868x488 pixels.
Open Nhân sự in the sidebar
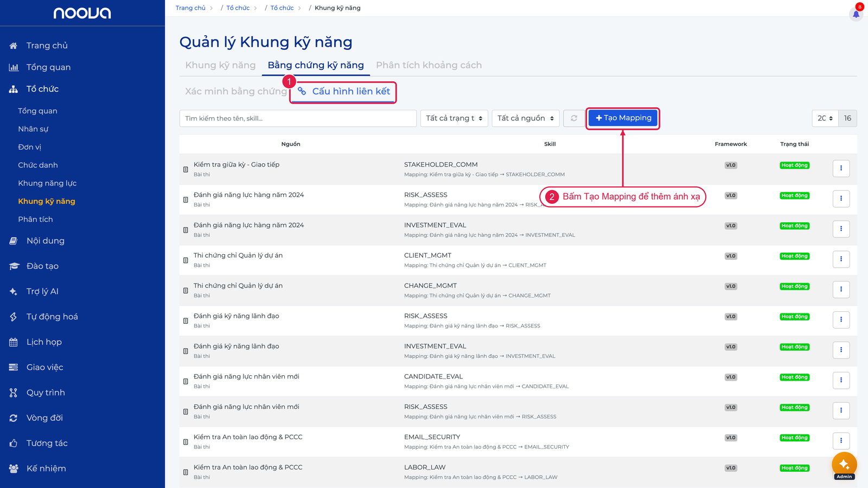[x=33, y=129]
